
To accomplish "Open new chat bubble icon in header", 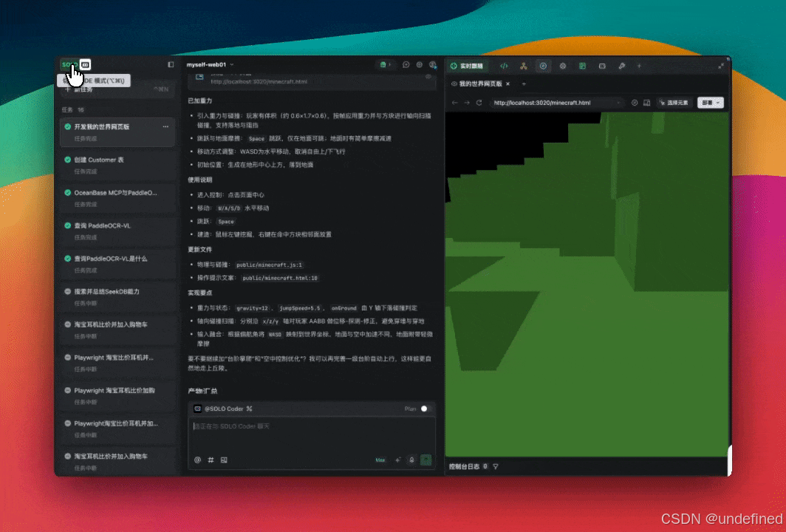I will [x=406, y=65].
